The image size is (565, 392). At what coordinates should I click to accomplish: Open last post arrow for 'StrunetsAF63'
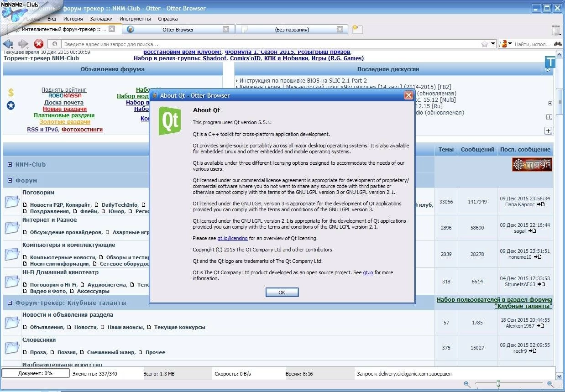[541, 284]
